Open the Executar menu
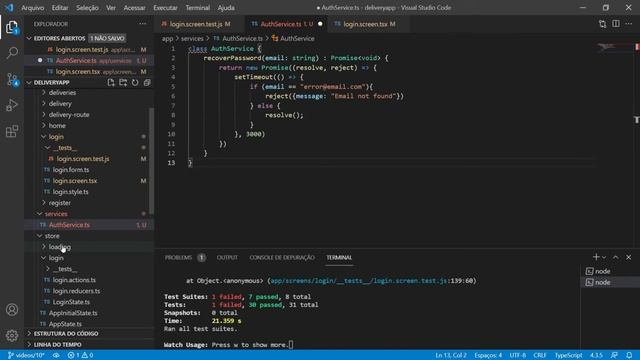Viewport: 640px width, 360px height. tap(165, 7)
